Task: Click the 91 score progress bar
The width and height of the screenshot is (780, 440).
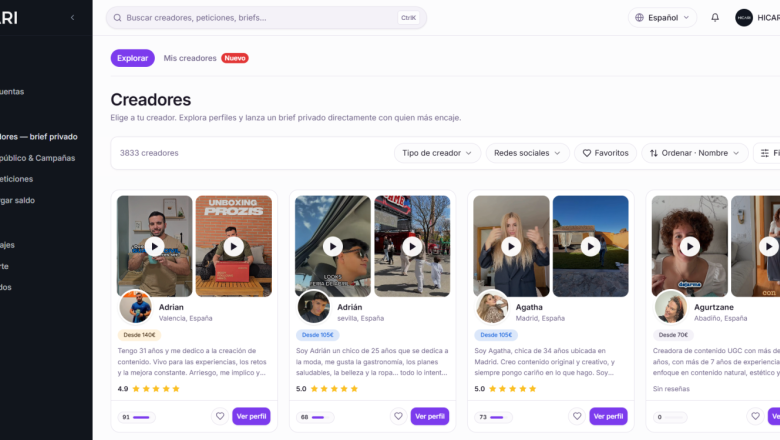Action: 141,417
